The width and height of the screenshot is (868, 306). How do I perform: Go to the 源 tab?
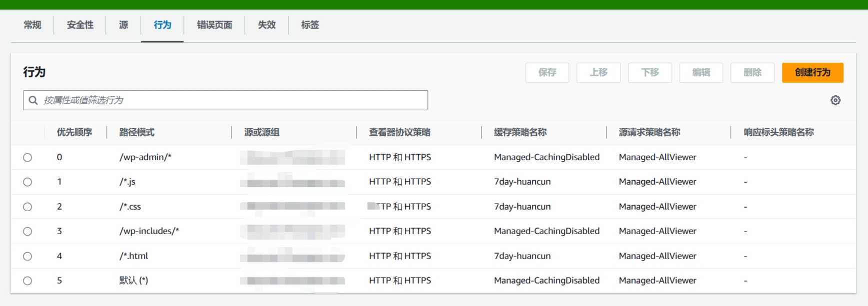pos(123,25)
